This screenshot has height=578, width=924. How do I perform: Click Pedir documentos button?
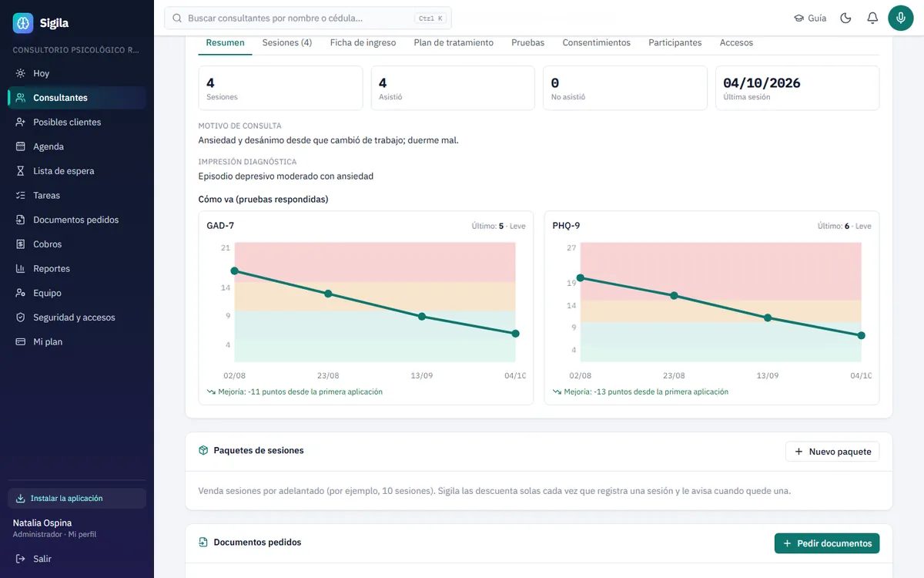coord(827,543)
